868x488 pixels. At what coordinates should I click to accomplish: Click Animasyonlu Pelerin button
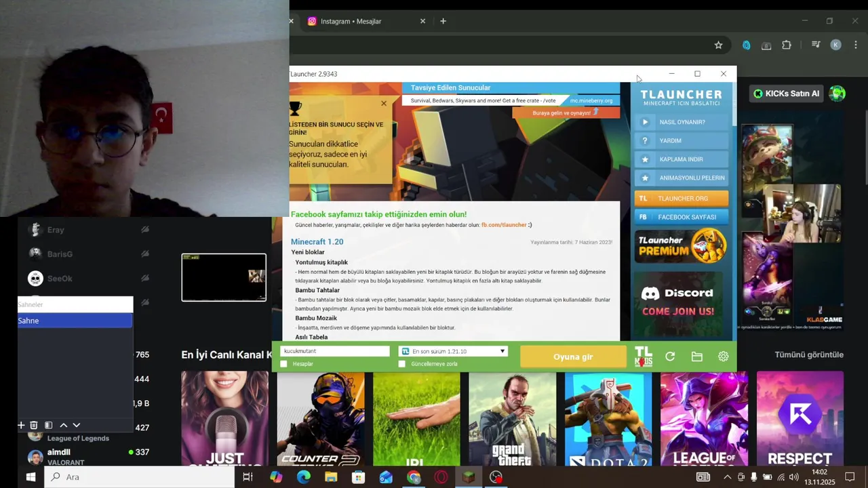coord(682,178)
